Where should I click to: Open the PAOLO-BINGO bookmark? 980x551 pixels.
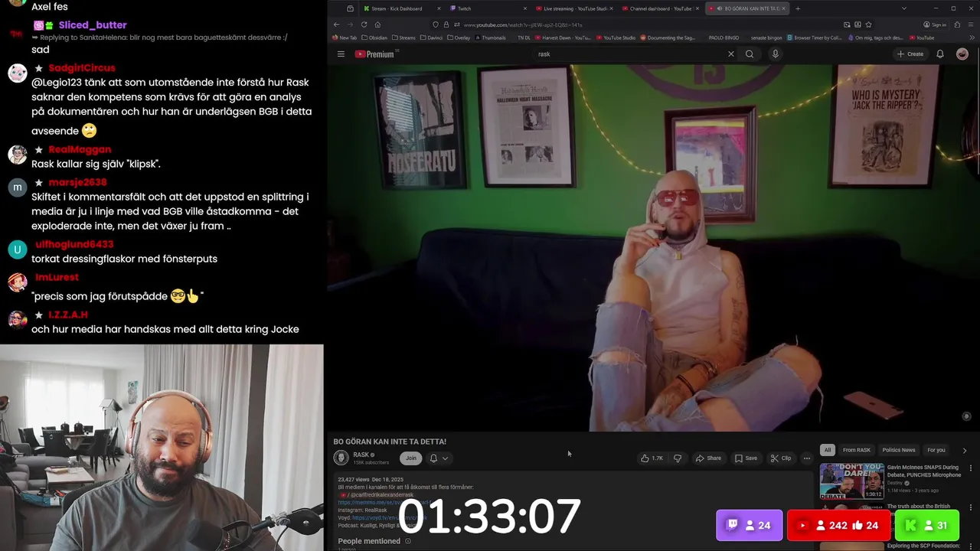(724, 37)
